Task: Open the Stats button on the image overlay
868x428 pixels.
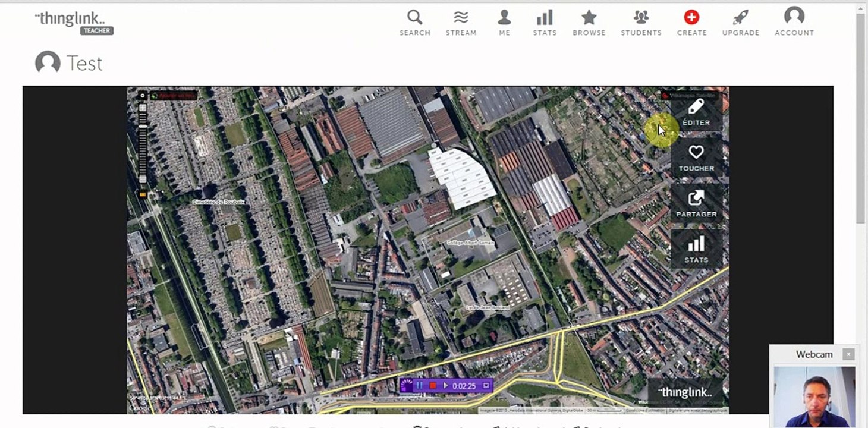Action: point(696,250)
